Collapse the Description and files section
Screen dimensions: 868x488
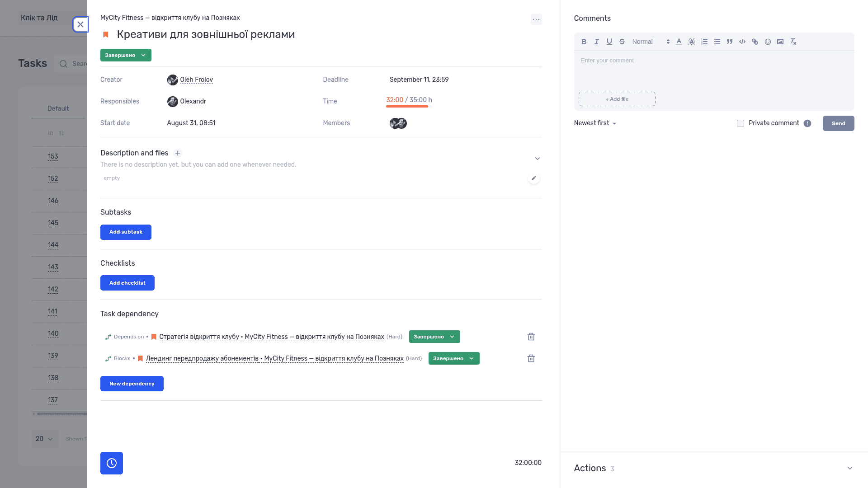(538, 159)
